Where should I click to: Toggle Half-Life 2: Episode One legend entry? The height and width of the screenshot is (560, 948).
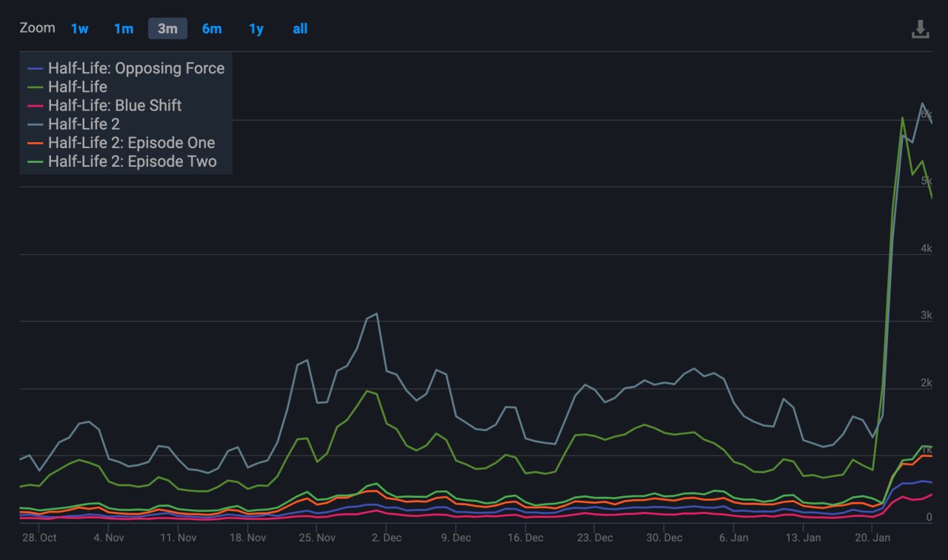121,143
